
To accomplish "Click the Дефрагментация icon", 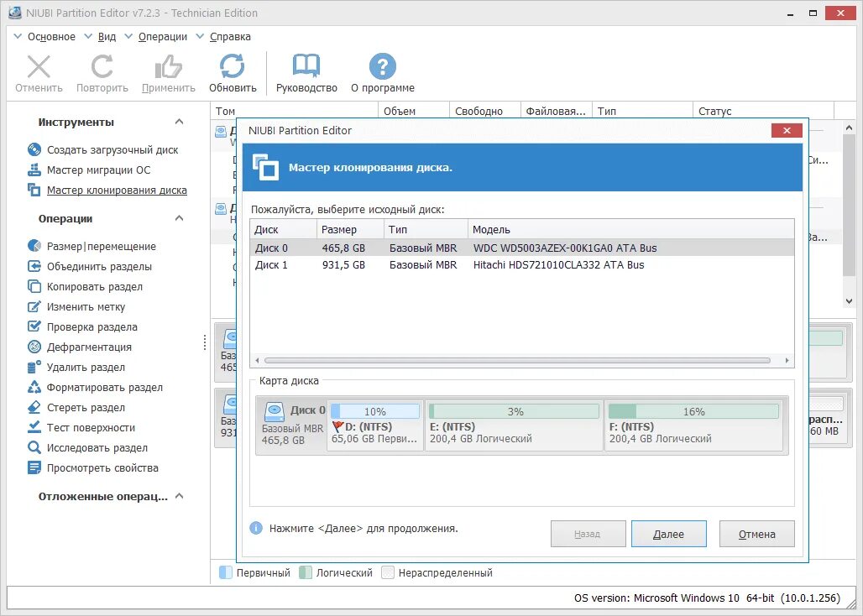I will click(34, 347).
